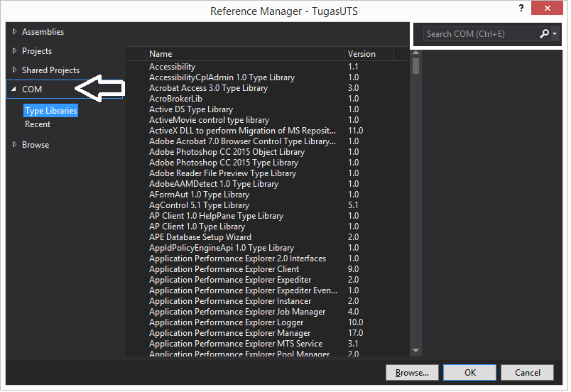Expand the Assemblies category

[15, 32]
